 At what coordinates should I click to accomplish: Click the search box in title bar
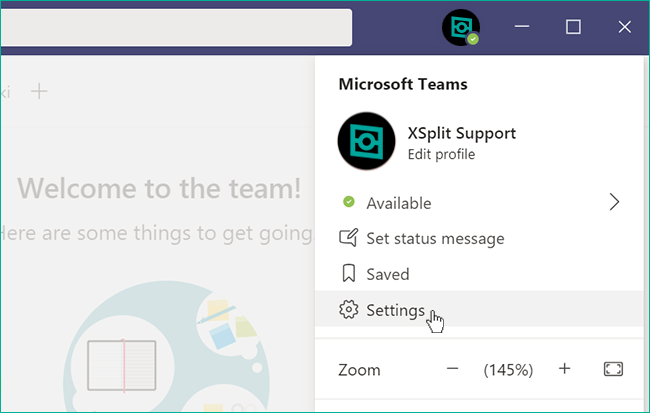click(176, 27)
